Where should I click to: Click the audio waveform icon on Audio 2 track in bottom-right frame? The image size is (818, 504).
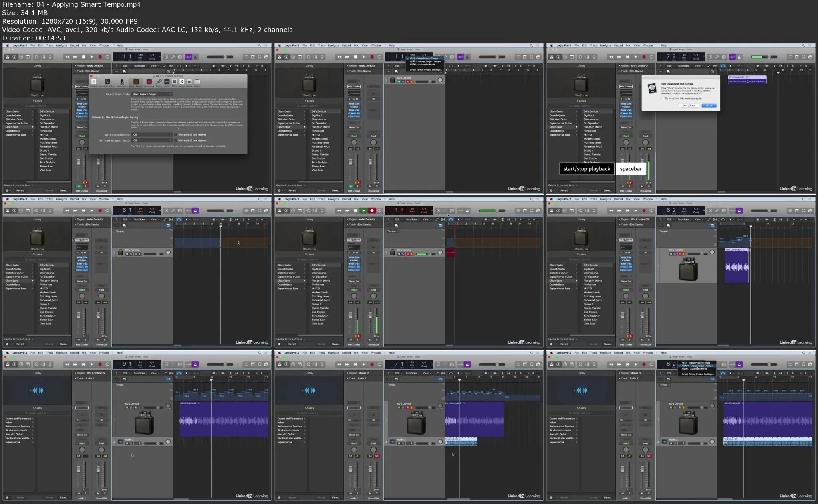pos(665,442)
